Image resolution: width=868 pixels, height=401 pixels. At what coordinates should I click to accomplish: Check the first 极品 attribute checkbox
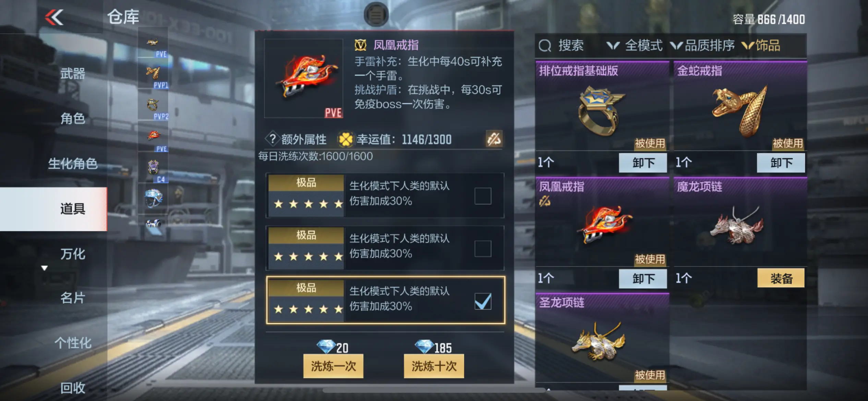click(483, 196)
